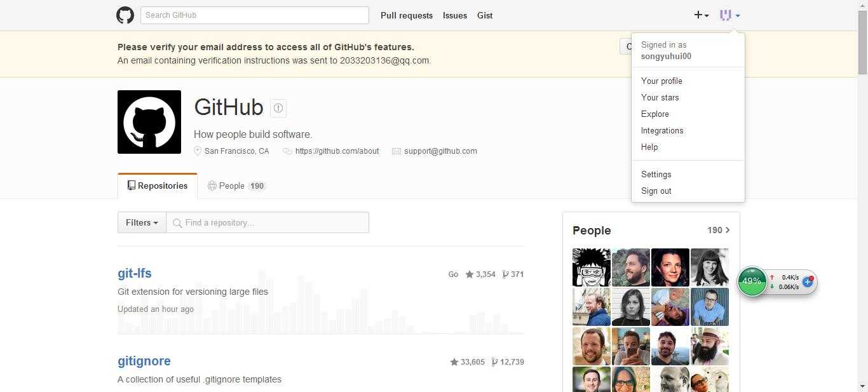This screenshot has width=868, height=392.
Task: Click the scrollbar down arrow
Action: tap(862, 386)
